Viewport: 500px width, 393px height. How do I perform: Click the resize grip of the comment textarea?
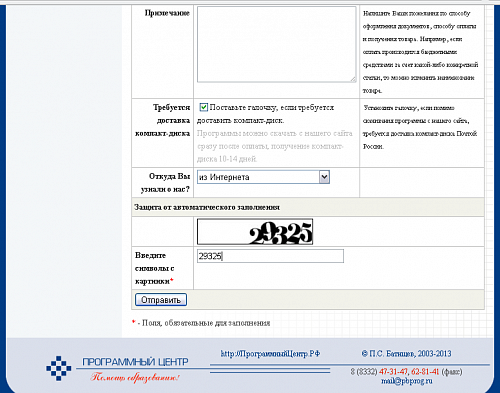click(353, 79)
